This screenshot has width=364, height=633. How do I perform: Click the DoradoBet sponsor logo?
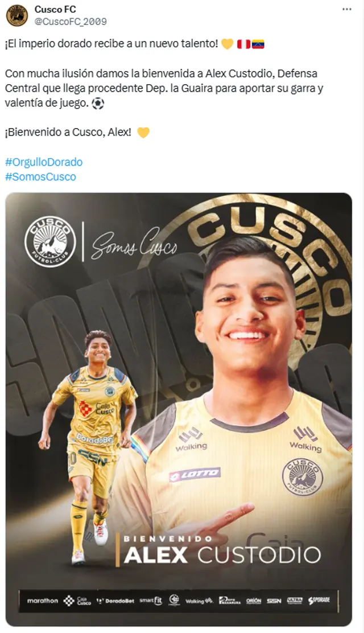(115, 601)
